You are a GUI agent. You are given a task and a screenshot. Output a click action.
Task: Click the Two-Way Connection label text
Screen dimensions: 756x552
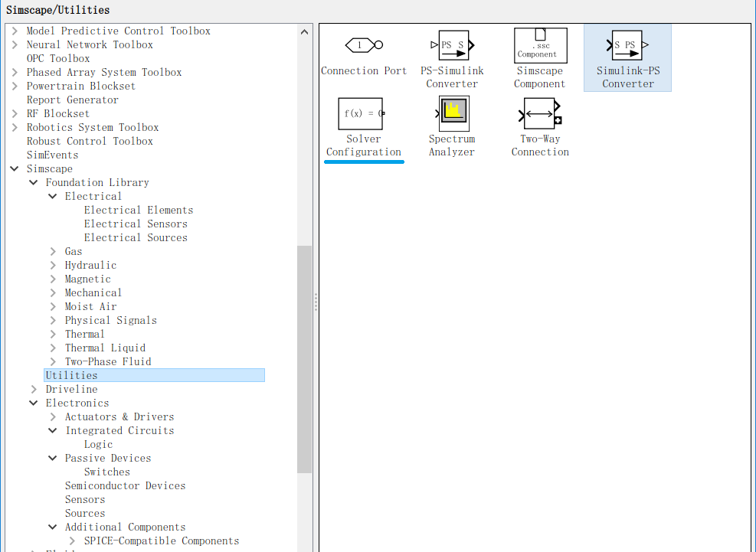coord(540,145)
